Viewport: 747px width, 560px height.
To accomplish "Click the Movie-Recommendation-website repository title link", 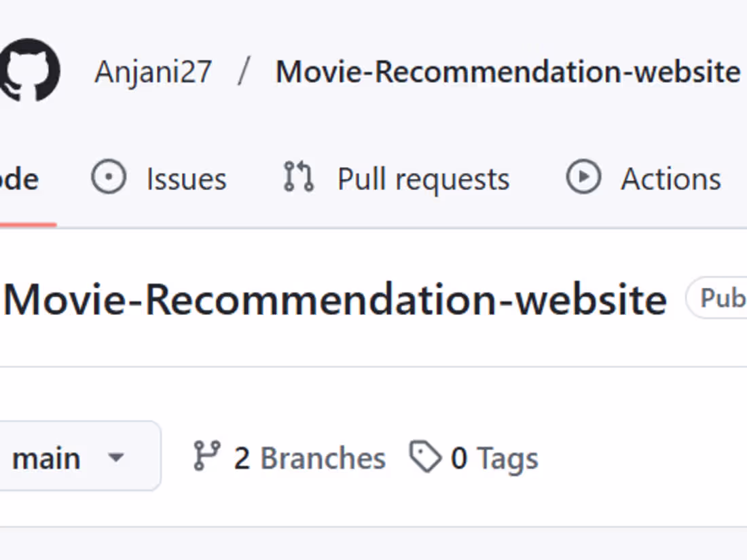I will (507, 71).
